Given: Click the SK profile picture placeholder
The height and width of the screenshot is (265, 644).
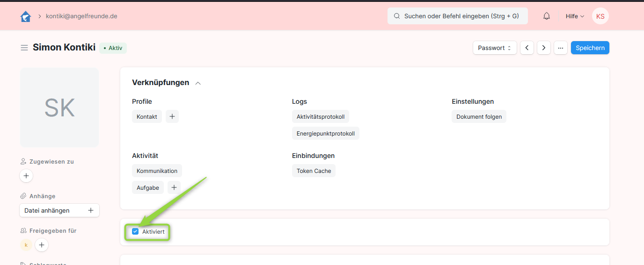Looking at the screenshot, I should [59, 107].
